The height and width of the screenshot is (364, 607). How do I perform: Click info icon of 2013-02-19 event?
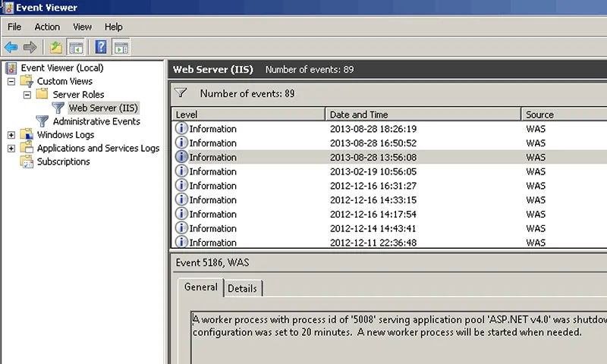(181, 171)
